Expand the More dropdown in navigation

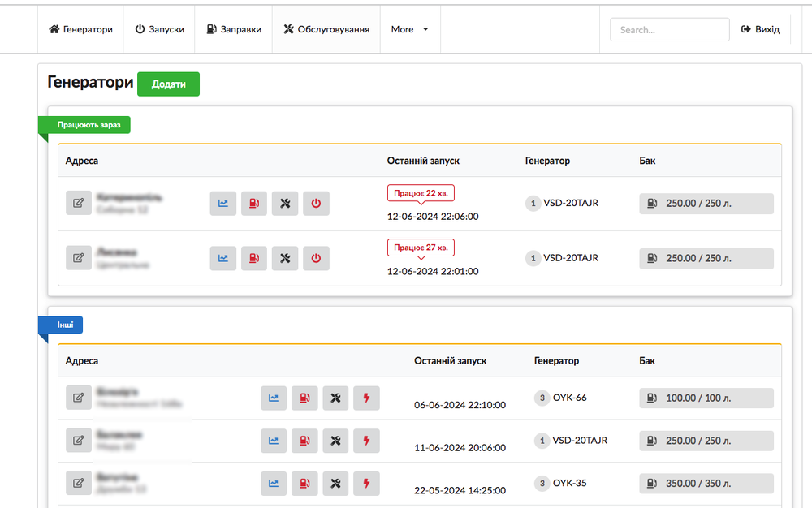point(409,29)
